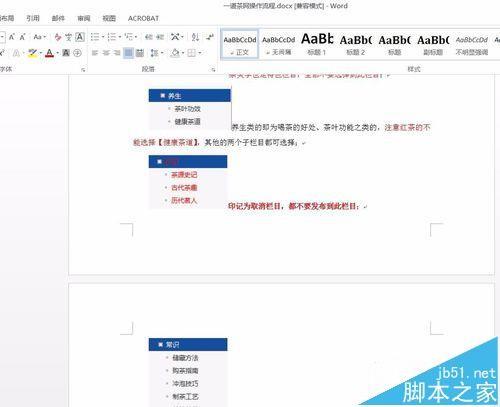Open the bullet library dropdown arrow
The height and width of the screenshot is (407, 500).
(103, 37)
